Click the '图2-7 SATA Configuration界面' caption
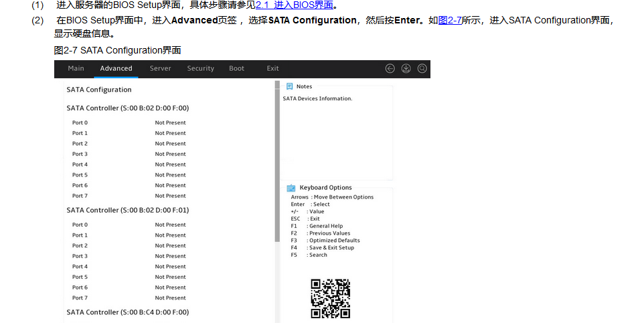This screenshot has width=644, height=335. [x=117, y=50]
